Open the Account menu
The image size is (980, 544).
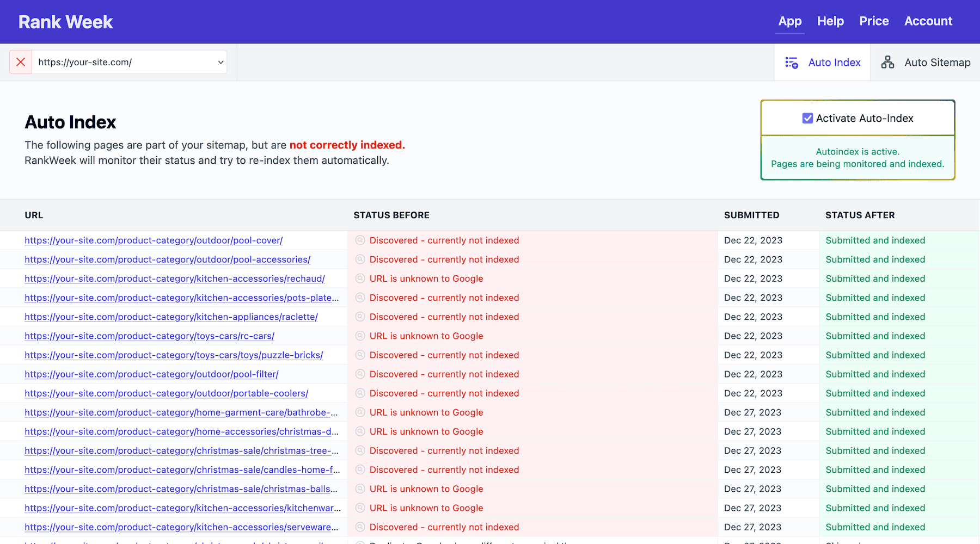point(928,21)
